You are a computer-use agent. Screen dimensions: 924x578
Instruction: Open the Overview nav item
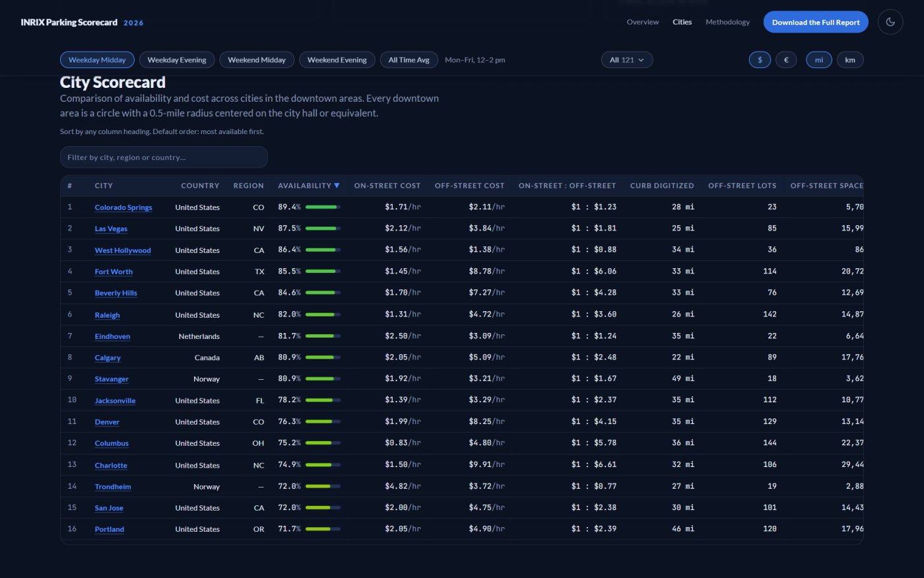643,22
